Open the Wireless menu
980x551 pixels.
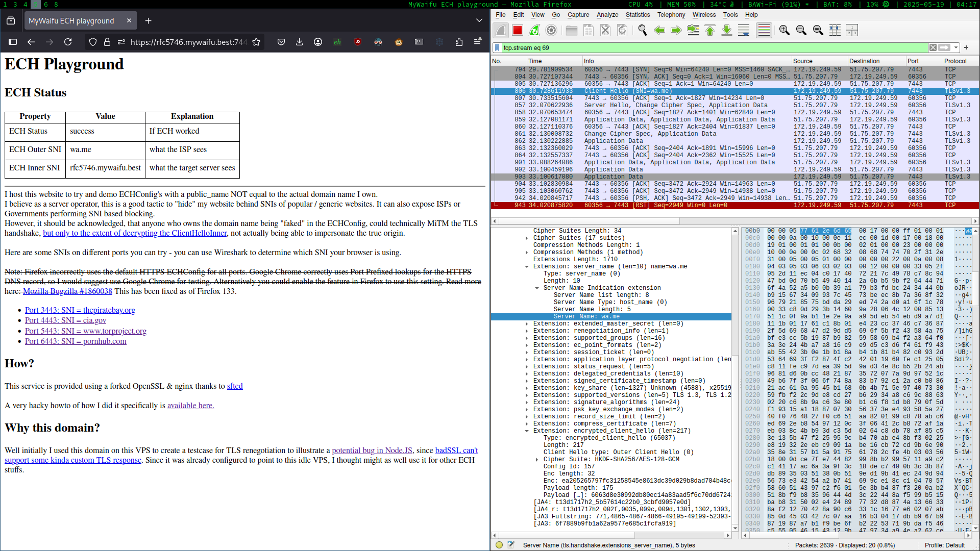coord(704,15)
